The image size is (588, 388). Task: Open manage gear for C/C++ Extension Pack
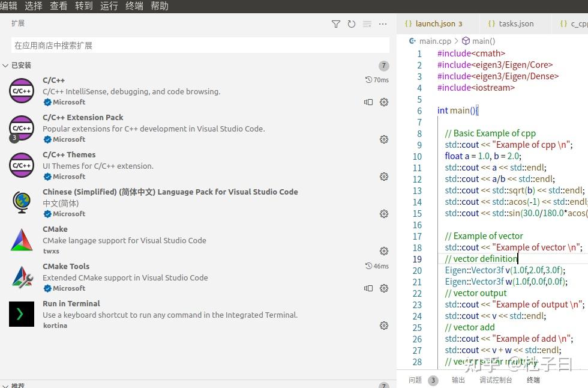[x=384, y=139]
